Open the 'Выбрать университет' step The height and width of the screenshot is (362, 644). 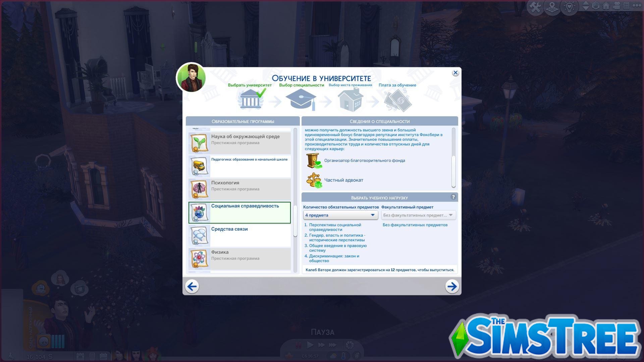point(250,85)
